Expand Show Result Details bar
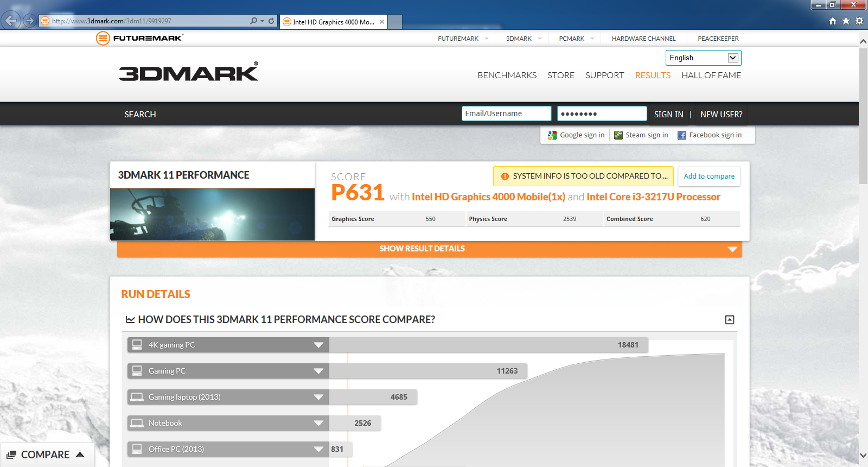 (x=429, y=249)
